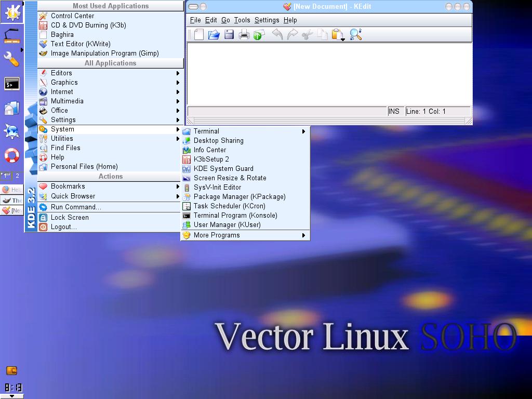This screenshot has height=399, width=532.
Task: Select the KEdit New Document taskbar entry
Action: point(12,210)
